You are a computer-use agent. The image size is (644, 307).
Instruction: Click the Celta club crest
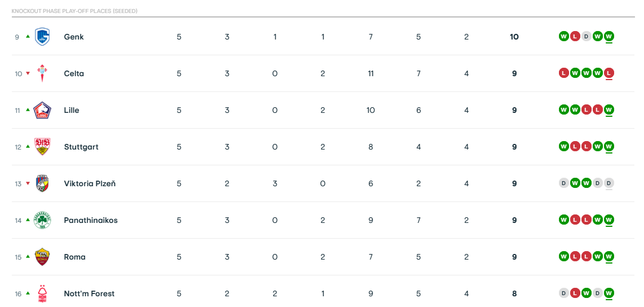click(42, 73)
